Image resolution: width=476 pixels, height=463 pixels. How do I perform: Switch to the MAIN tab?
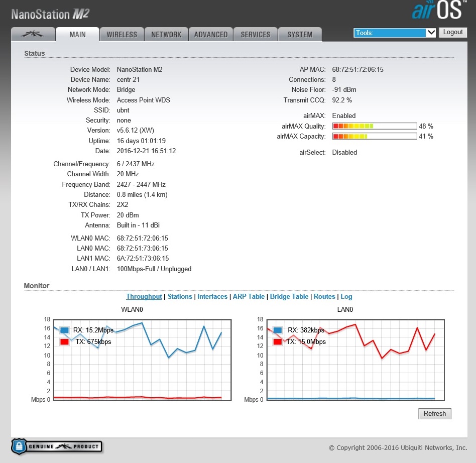pos(77,34)
